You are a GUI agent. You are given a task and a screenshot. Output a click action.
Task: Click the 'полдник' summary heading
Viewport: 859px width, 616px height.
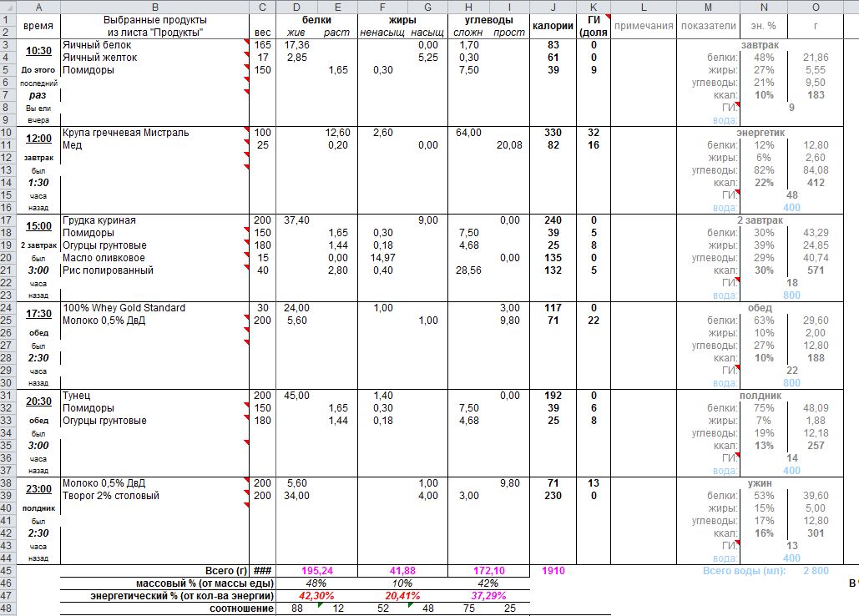click(x=760, y=396)
